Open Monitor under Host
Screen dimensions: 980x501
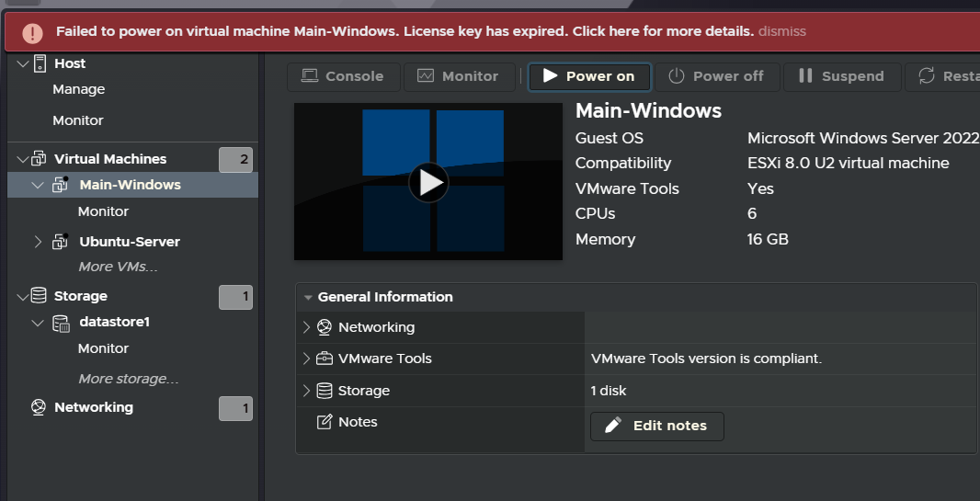pos(78,120)
